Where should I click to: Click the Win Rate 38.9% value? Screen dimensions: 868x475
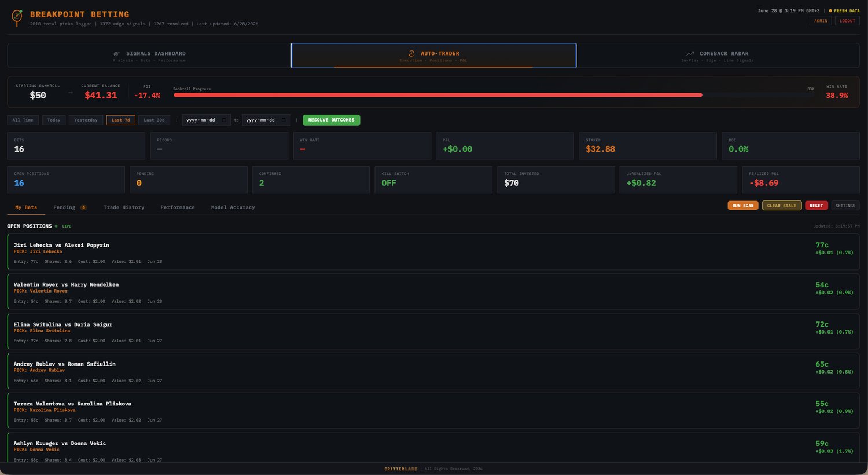click(837, 95)
